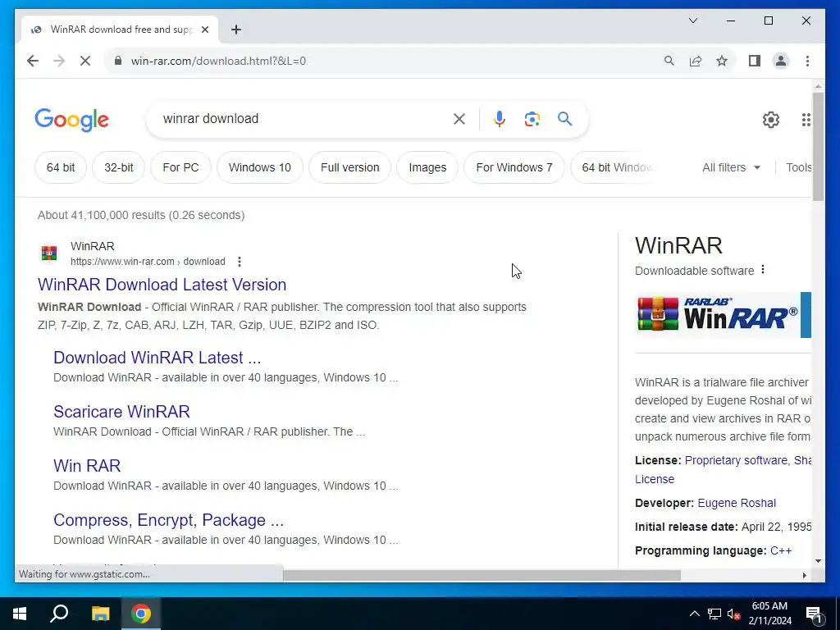Screen dimensions: 840x630
Task: Open a new browser tab
Action: click(x=235, y=30)
